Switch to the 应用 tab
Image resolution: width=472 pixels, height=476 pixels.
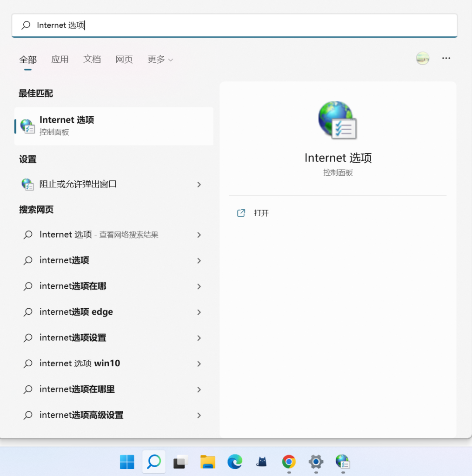coord(60,59)
